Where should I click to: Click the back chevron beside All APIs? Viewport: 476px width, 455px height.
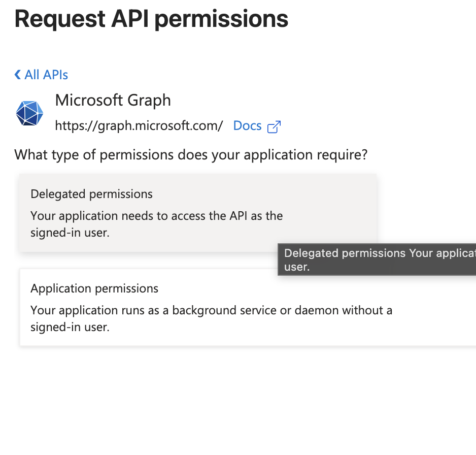18,75
